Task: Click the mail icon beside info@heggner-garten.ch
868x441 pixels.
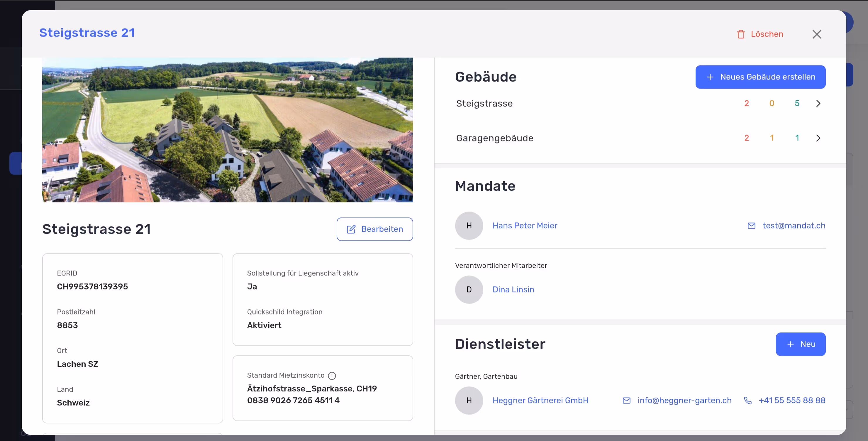Action: [x=626, y=400]
